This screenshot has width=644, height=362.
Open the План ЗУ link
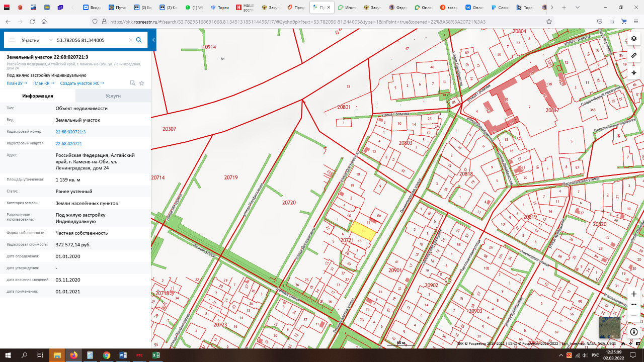17,83
